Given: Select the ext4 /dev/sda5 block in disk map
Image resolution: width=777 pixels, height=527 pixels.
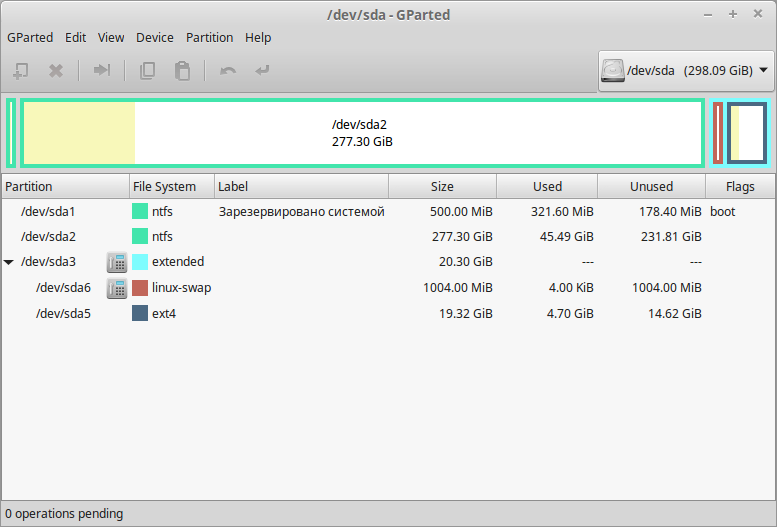Looking at the screenshot, I should (747, 133).
